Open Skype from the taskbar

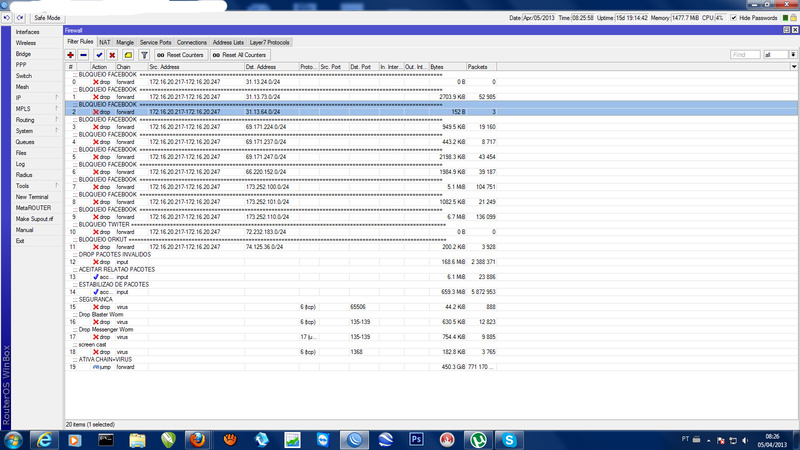[509, 440]
